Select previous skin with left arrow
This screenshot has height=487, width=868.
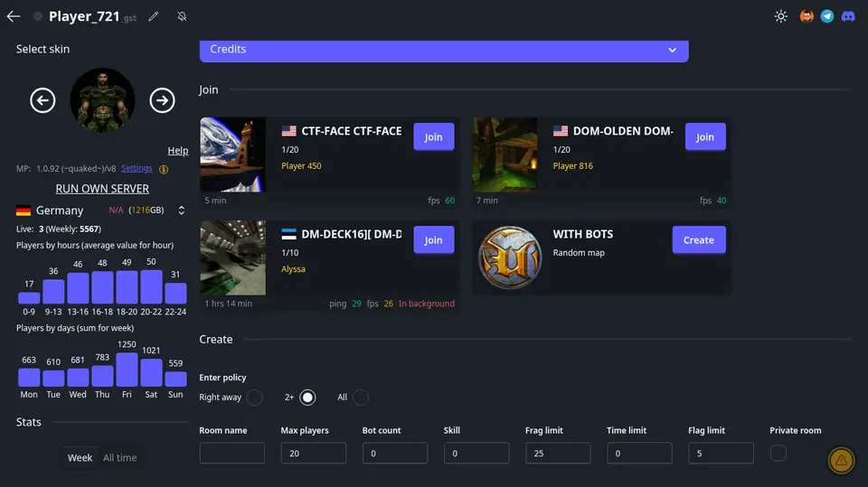tap(42, 100)
